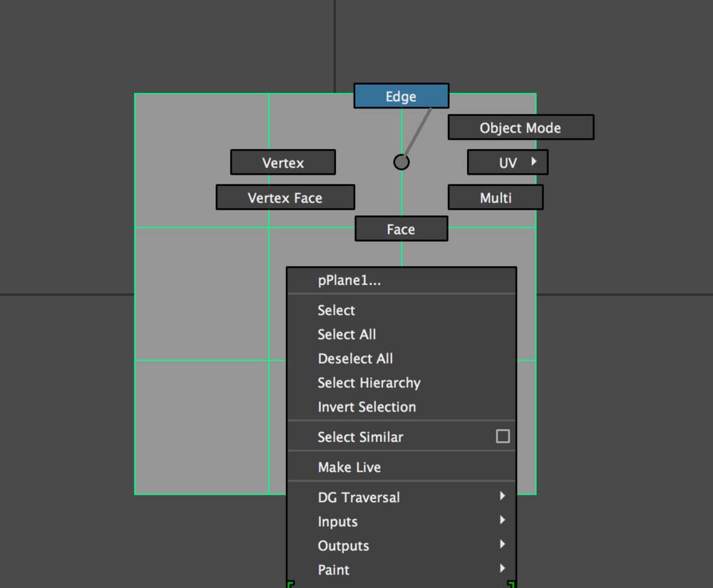Open the DG Traversal submenu
This screenshot has width=713, height=588.
[x=401, y=497]
